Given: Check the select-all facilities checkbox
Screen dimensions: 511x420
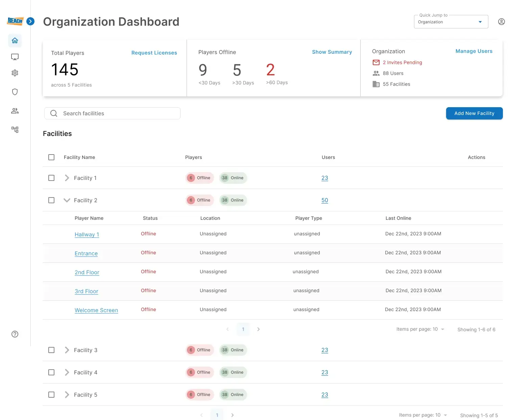Looking at the screenshot, I should [51, 157].
